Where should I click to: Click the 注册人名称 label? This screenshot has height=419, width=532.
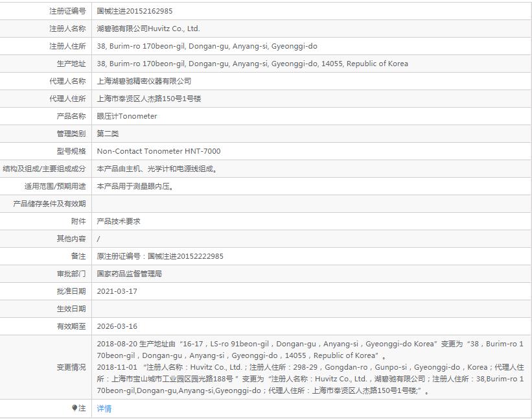(x=67, y=29)
